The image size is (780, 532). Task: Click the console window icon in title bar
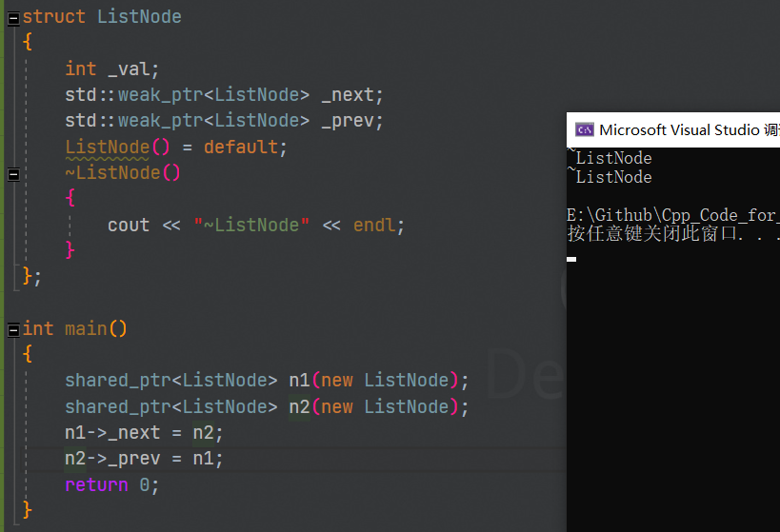tap(585, 130)
